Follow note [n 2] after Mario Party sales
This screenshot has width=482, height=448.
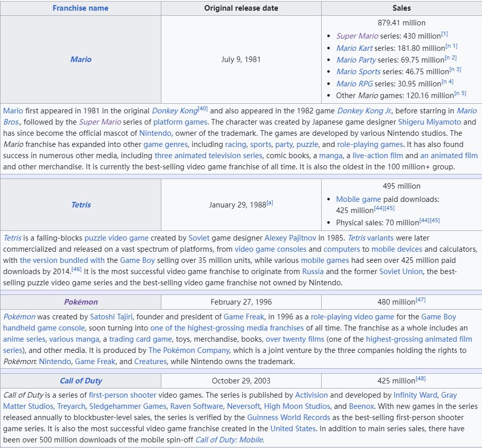point(450,58)
